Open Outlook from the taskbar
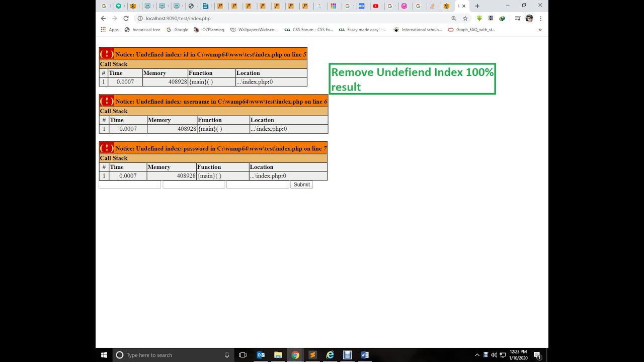The width and height of the screenshot is (644, 362). (x=261, y=355)
